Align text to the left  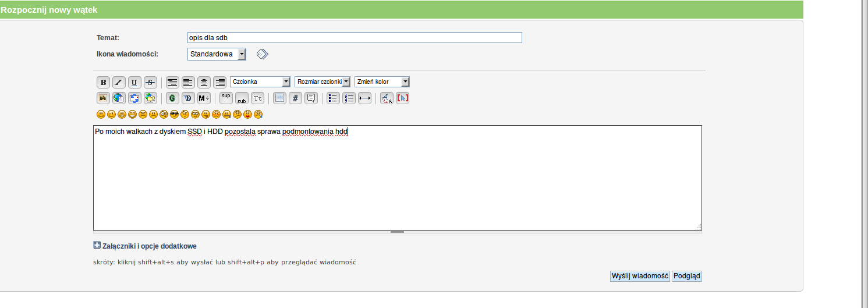(188, 82)
